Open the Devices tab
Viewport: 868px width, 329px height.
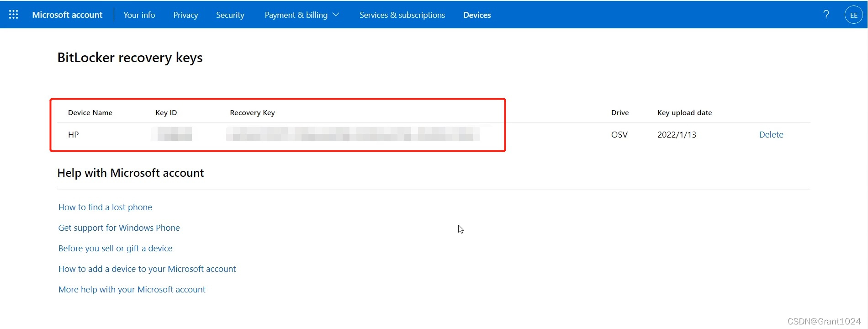point(477,15)
